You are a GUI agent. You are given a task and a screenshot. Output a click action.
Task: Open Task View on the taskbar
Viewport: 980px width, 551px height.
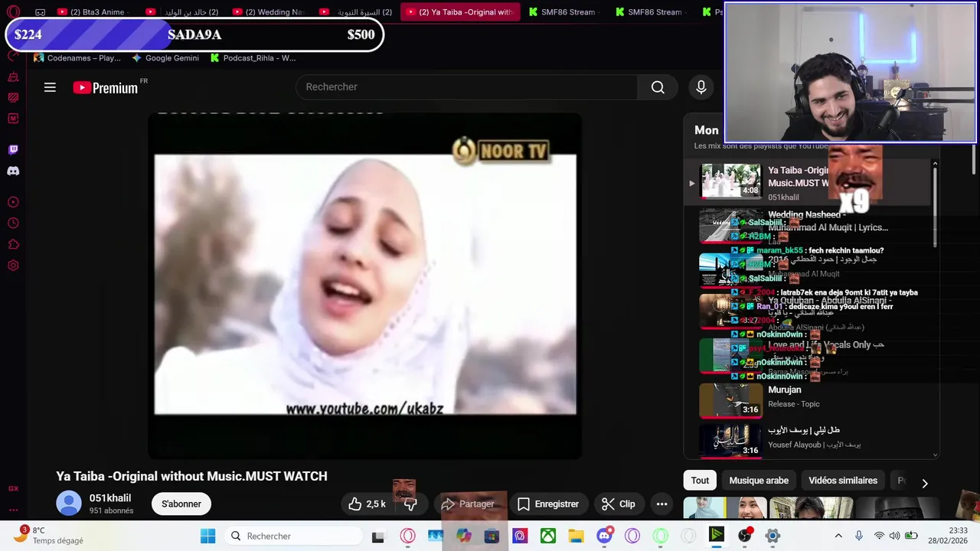click(377, 536)
